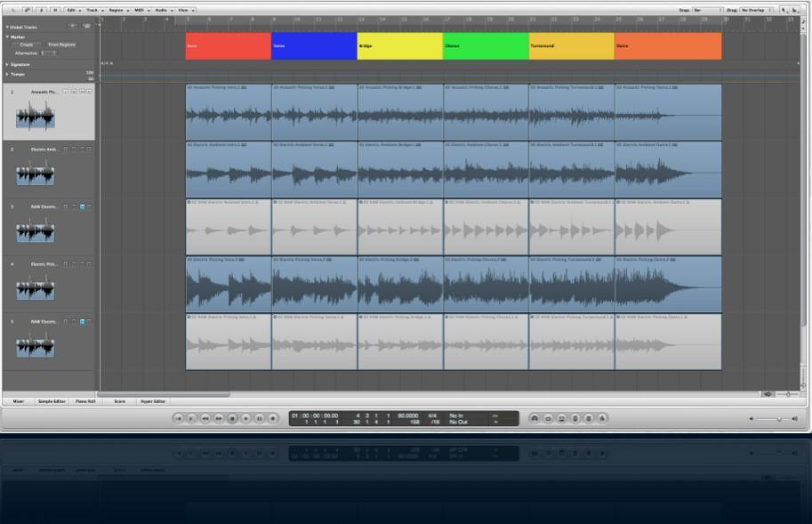
Task: Toggle the highlighted button on RAW Electric Ambient track
Action: coord(81,206)
